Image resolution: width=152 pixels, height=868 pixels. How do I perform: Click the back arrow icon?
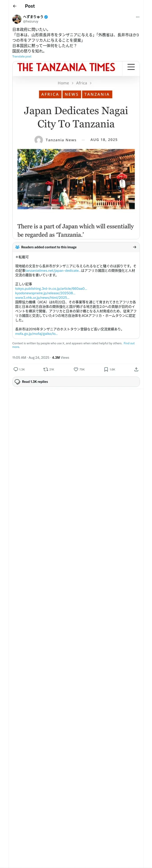(15, 6)
